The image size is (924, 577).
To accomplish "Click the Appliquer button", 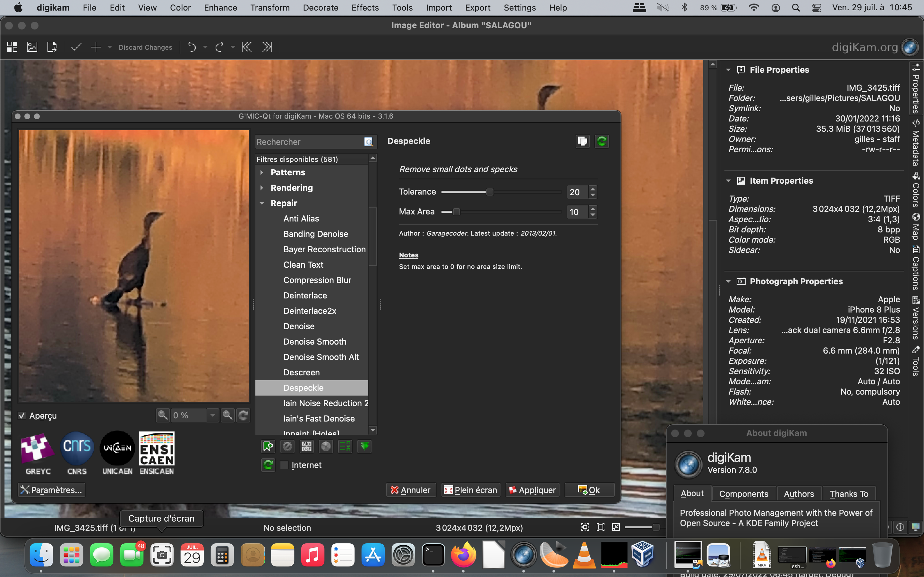I will point(532,490).
